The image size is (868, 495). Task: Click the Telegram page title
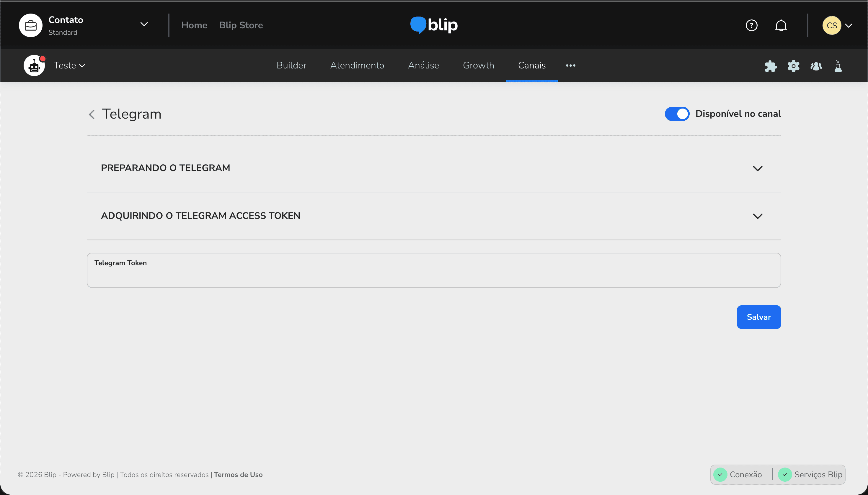[x=132, y=114]
